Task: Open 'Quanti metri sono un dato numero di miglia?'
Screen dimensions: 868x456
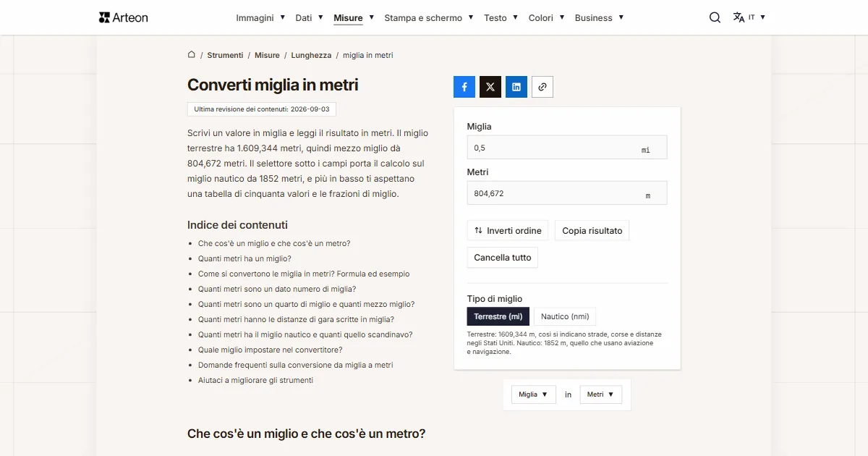Action: (277, 289)
